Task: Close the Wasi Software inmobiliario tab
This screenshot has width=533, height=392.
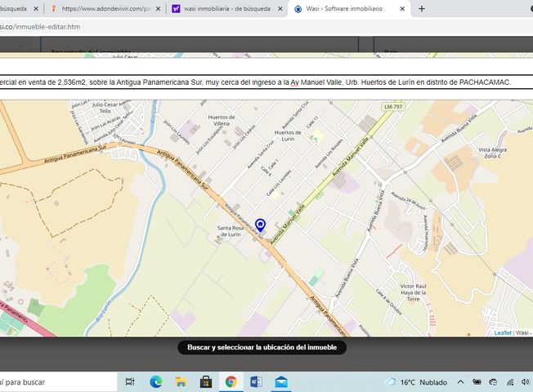Action: [402, 9]
